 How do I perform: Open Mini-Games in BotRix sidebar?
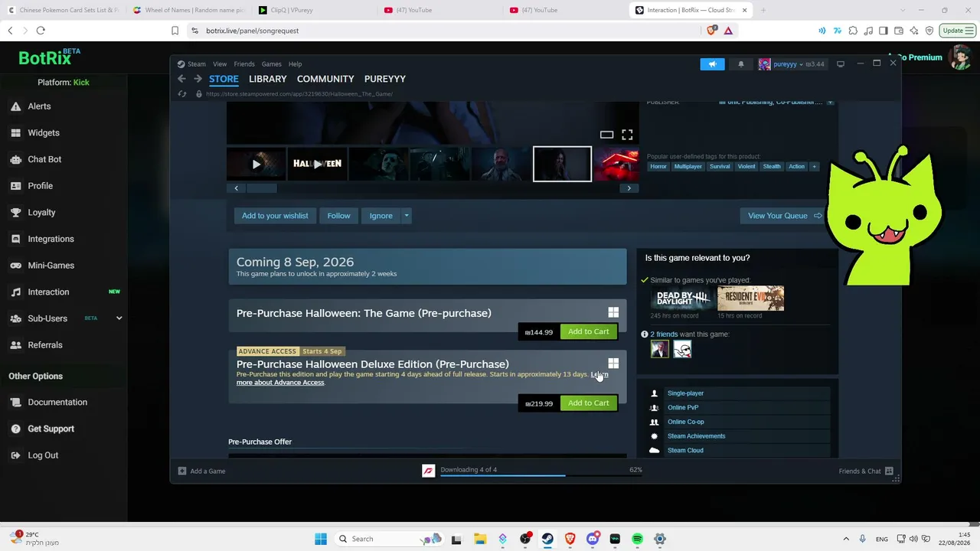pyautogui.click(x=51, y=266)
